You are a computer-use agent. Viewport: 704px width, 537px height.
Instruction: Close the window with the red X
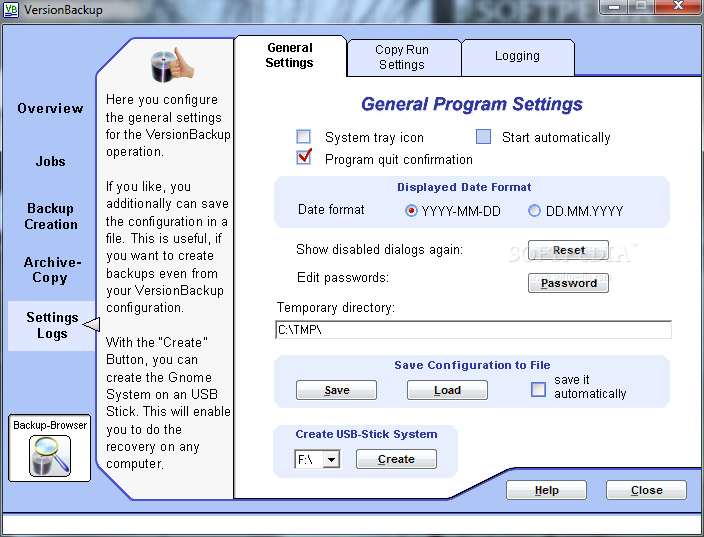(678, 6)
